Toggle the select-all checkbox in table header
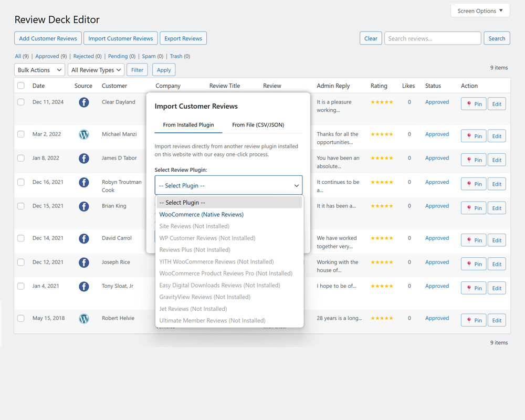The height and width of the screenshot is (420, 525). [x=21, y=86]
